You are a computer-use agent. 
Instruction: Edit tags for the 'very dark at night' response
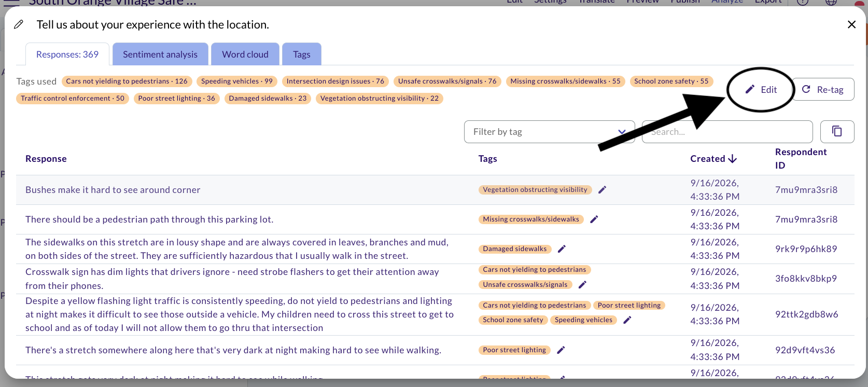click(x=561, y=350)
